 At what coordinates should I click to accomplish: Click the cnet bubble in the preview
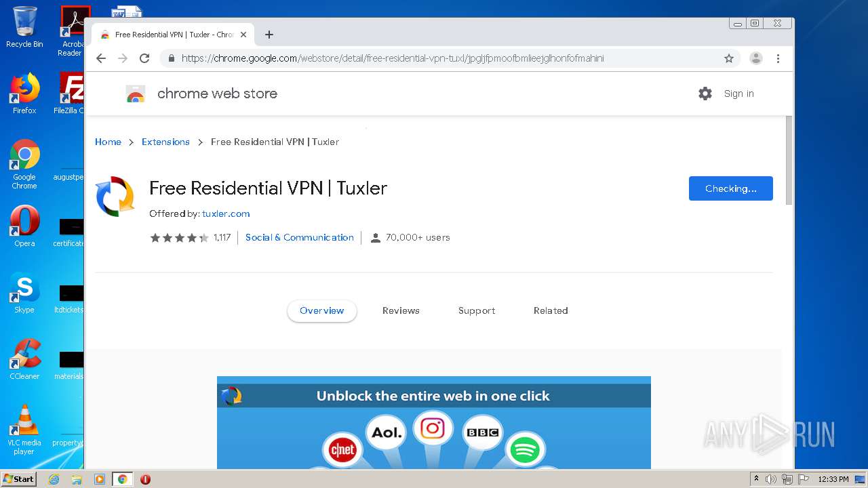tap(343, 450)
